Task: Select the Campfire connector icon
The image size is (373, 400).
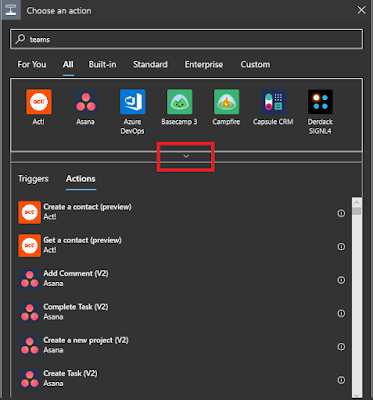Action: [226, 102]
